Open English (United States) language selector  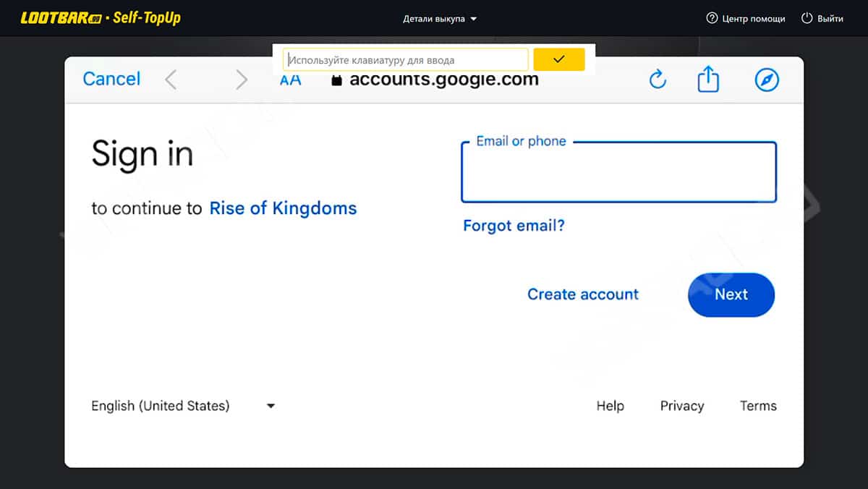tap(182, 406)
